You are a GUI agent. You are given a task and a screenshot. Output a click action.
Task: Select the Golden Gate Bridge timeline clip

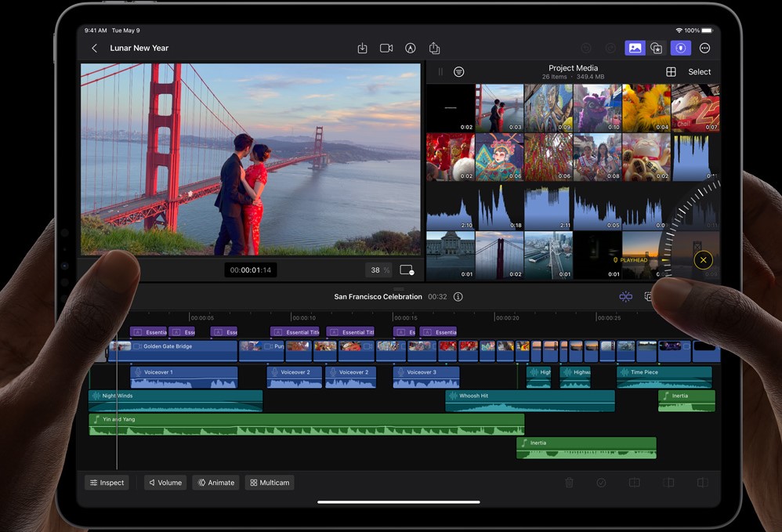tap(180, 350)
